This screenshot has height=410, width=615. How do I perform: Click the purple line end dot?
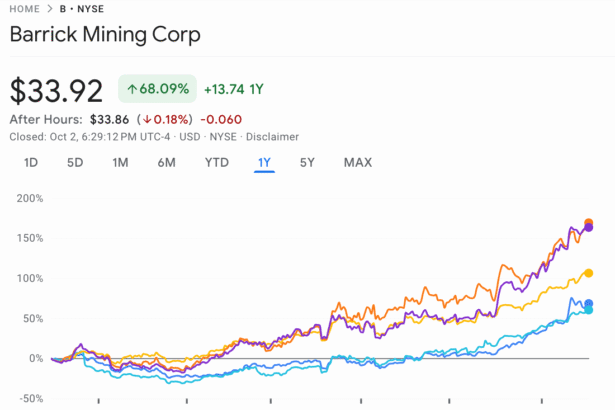pyautogui.click(x=589, y=228)
